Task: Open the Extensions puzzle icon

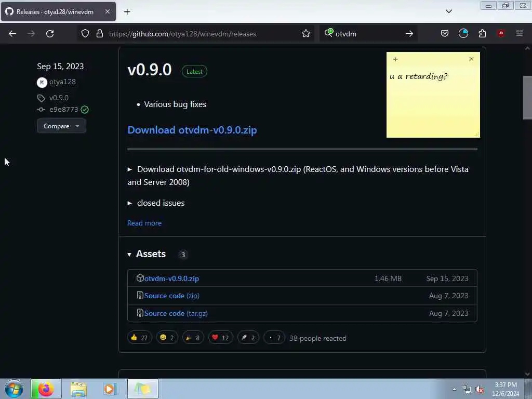Action: pyautogui.click(x=482, y=33)
